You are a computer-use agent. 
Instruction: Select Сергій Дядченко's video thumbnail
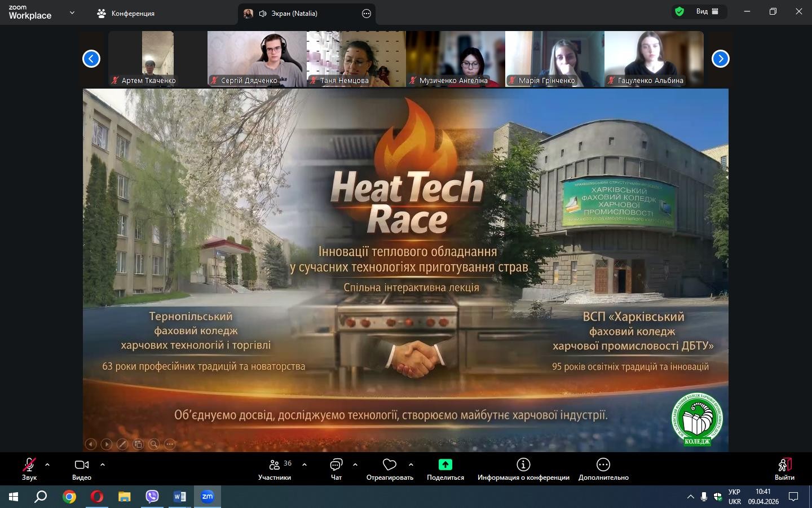257,59
